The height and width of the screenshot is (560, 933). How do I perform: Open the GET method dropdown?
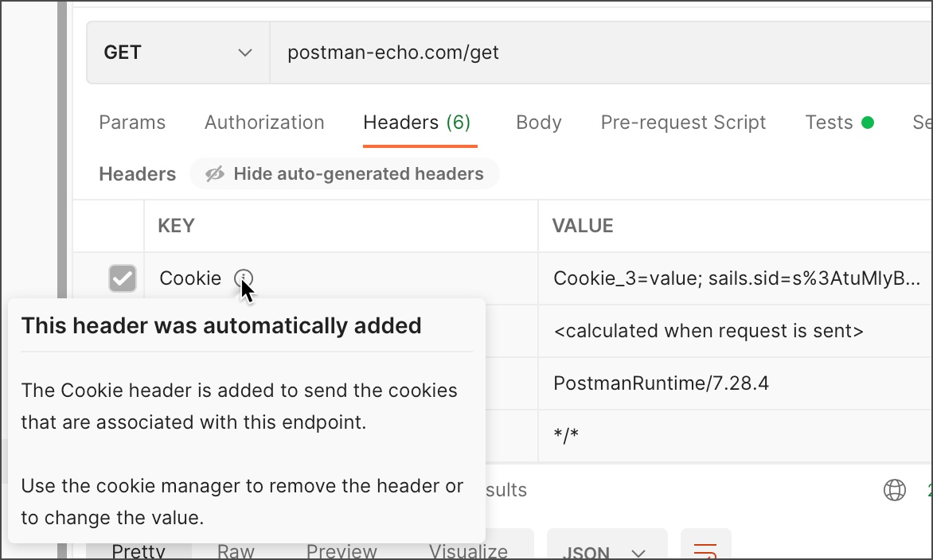[178, 53]
